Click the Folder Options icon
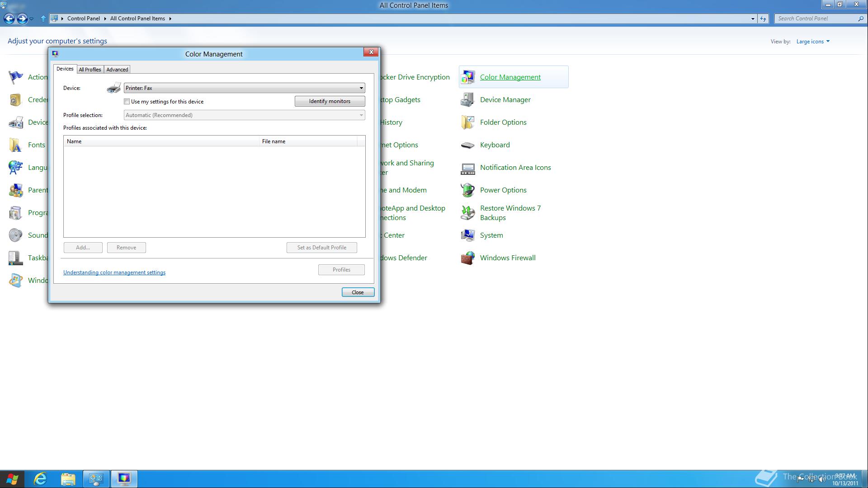 tap(467, 122)
